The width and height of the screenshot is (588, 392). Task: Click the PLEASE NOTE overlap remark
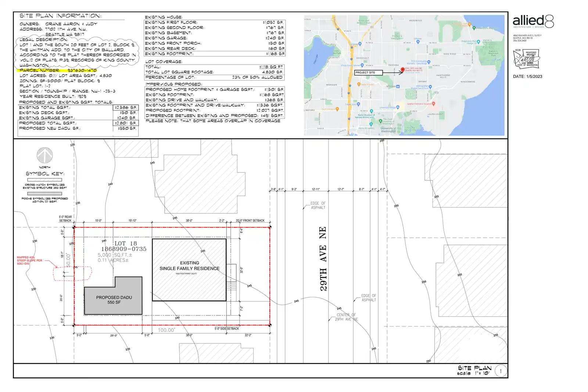[x=213, y=121]
